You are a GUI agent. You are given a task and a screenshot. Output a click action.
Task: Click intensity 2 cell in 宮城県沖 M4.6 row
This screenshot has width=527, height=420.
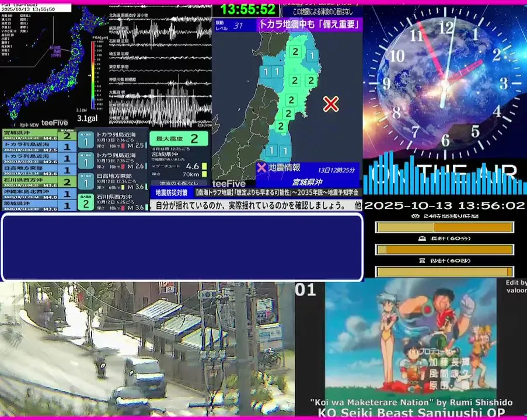(x=67, y=135)
